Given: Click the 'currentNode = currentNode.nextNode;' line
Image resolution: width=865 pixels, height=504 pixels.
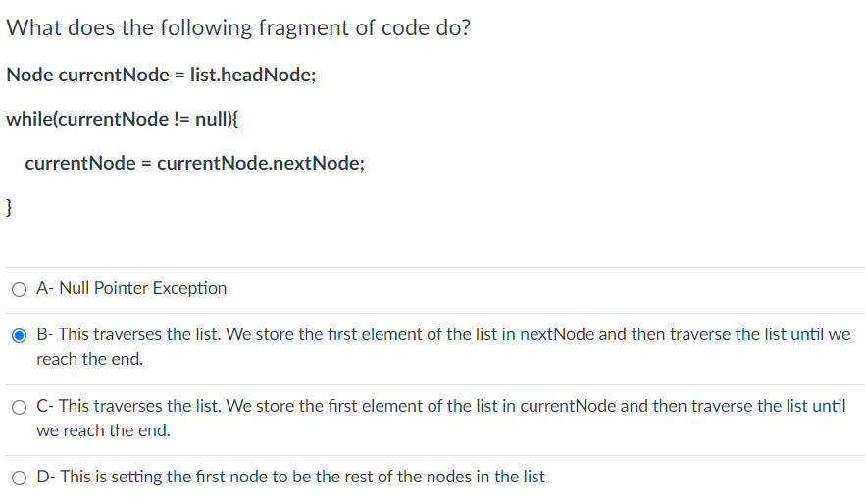Looking at the screenshot, I should pyautogui.click(x=195, y=163).
